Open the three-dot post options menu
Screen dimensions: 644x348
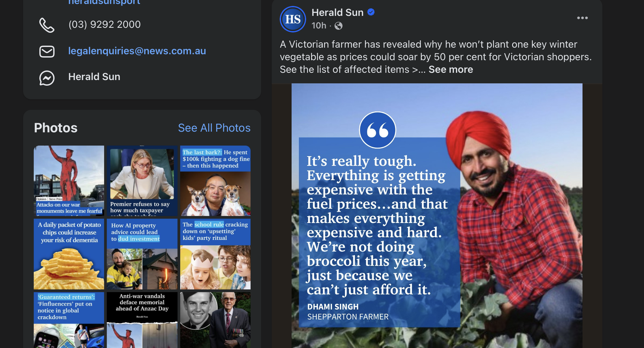point(583,18)
